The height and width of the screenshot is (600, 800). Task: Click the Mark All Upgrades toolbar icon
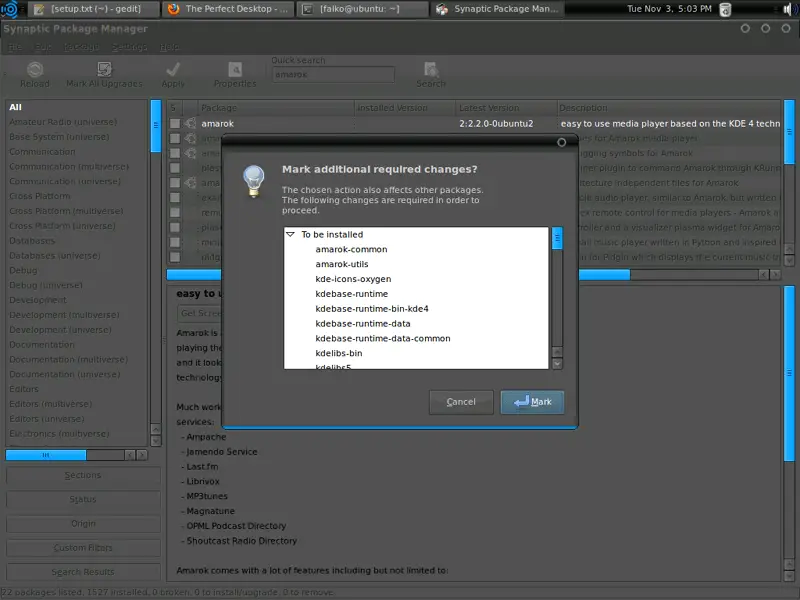[105, 69]
